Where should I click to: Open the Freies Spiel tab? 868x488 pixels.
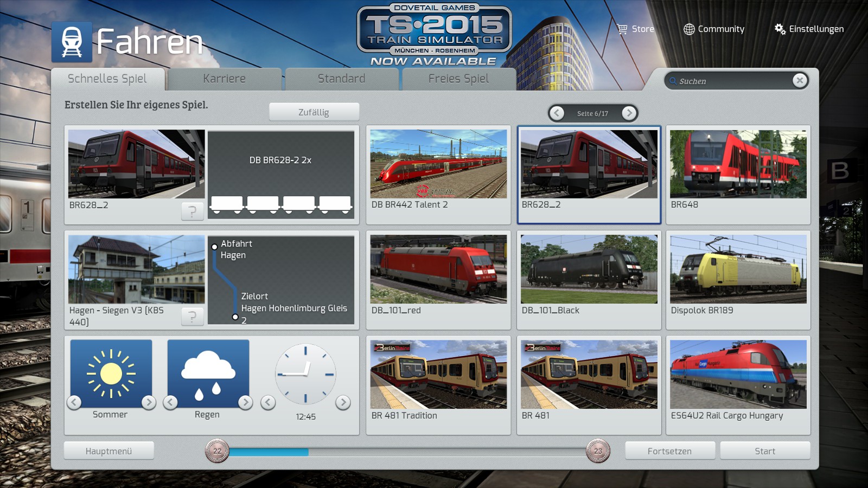pyautogui.click(x=458, y=79)
